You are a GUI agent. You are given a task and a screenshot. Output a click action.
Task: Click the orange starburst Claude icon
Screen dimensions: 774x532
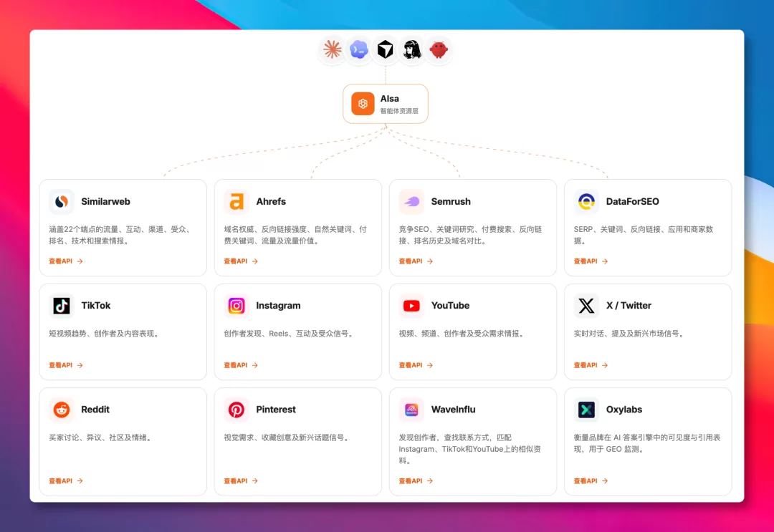pos(333,49)
